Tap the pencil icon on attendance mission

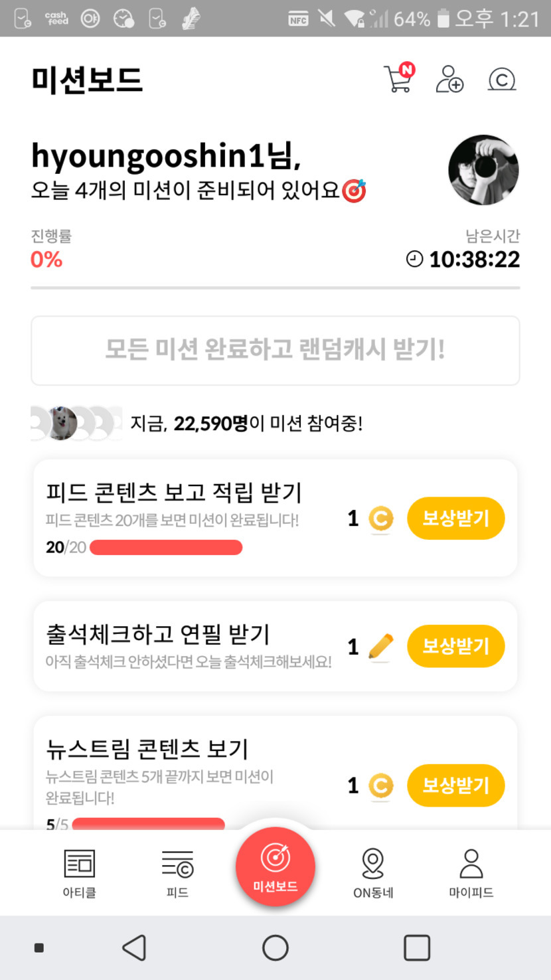pos(380,647)
